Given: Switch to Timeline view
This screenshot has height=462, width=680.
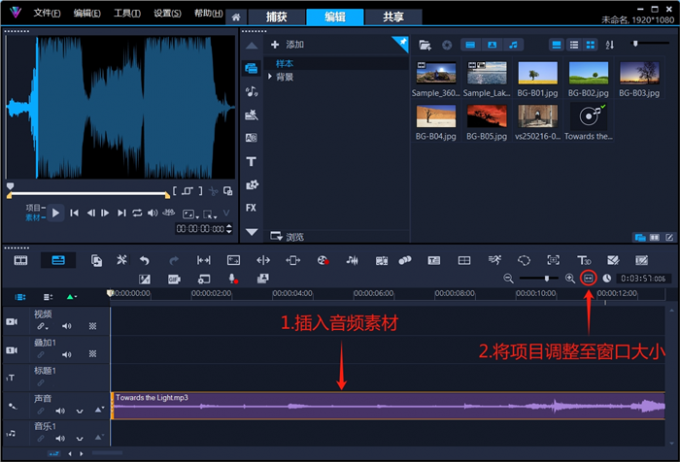Looking at the screenshot, I should [58, 260].
